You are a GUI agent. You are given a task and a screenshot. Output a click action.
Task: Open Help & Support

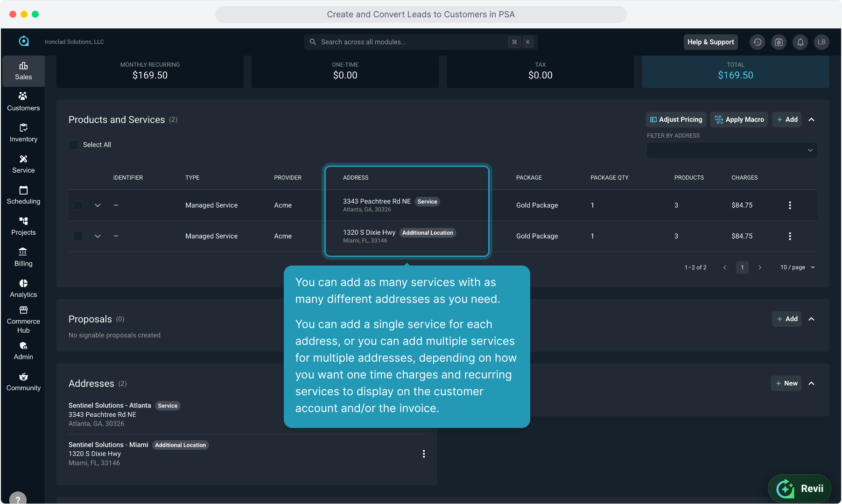click(711, 42)
